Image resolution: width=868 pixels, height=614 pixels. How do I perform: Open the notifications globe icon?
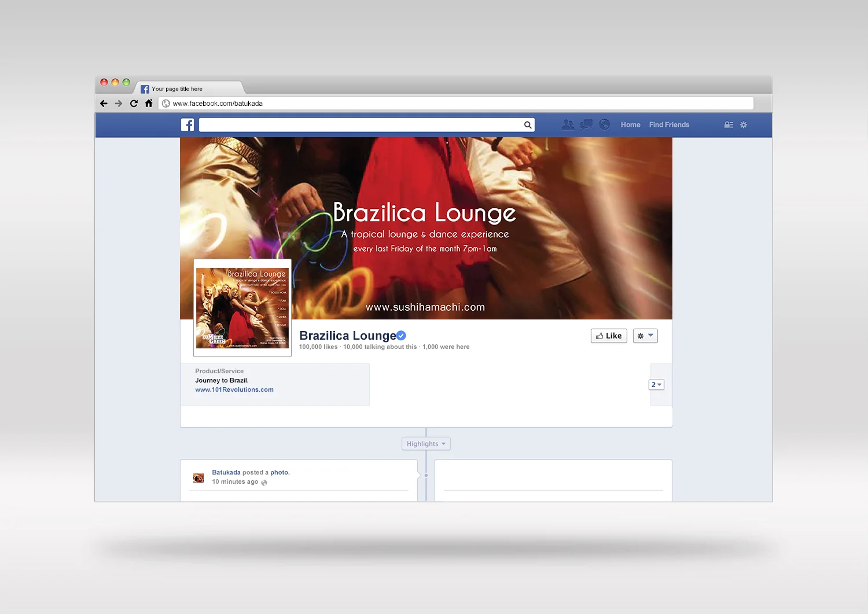click(x=605, y=124)
